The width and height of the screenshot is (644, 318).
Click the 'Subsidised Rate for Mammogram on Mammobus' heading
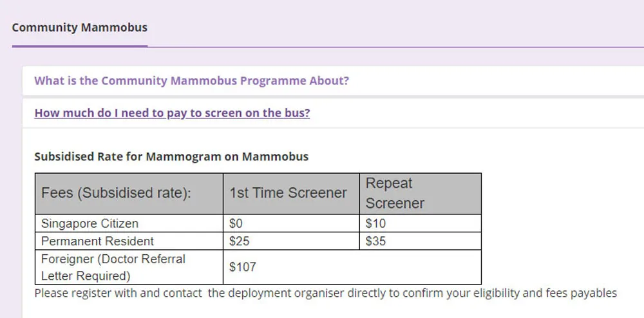click(x=171, y=156)
